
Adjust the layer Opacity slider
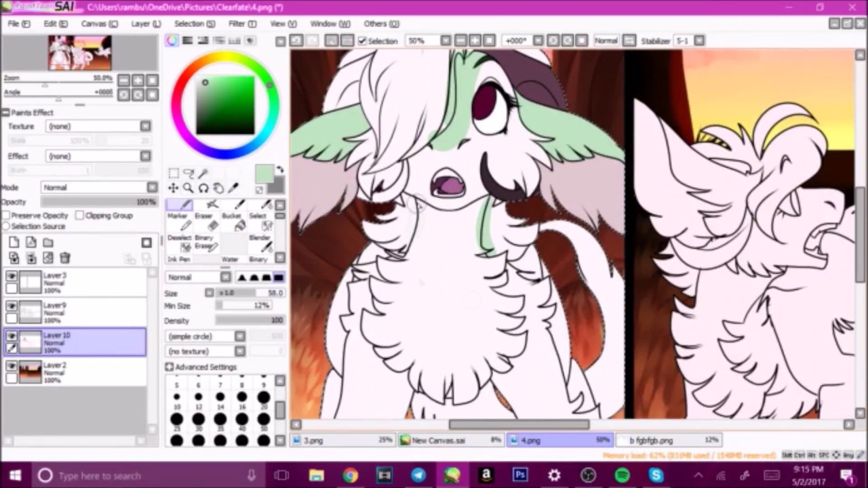(99, 202)
